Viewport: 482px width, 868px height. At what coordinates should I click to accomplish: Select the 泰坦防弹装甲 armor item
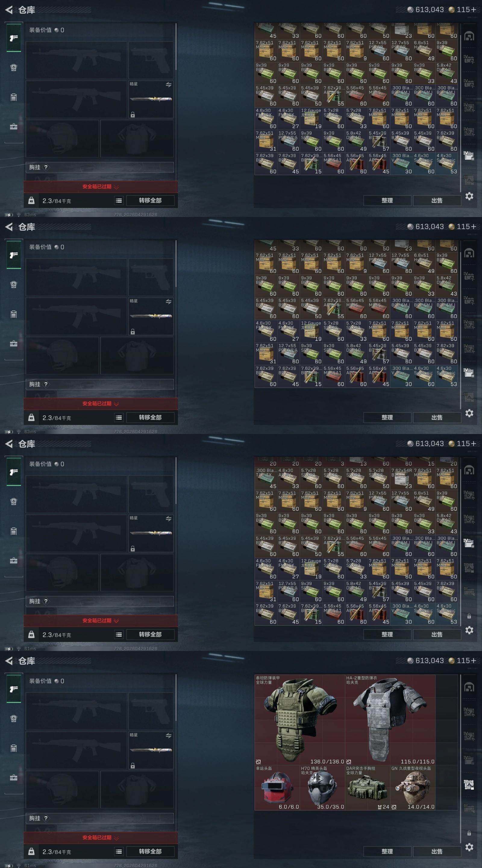point(299,720)
